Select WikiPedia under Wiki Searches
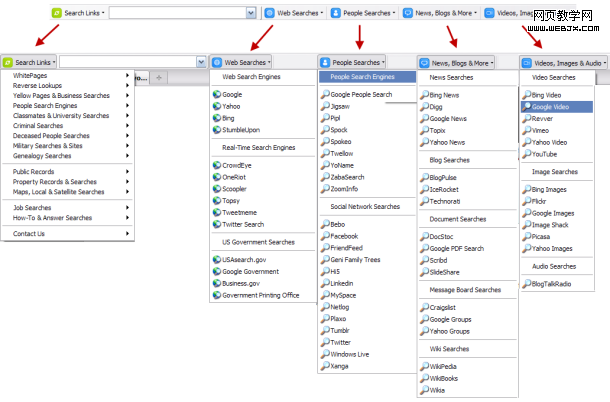 [x=443, y=366]
